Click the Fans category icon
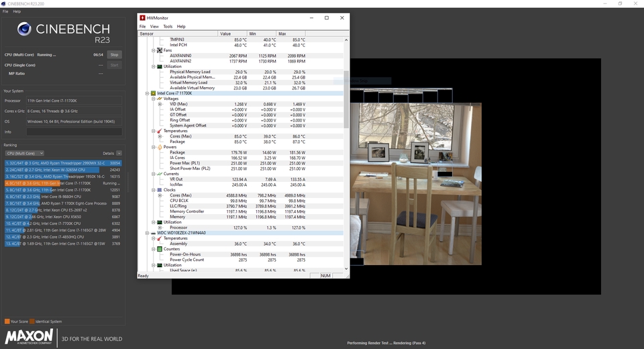The image size is (644, 349). click(x=159, y=50)
